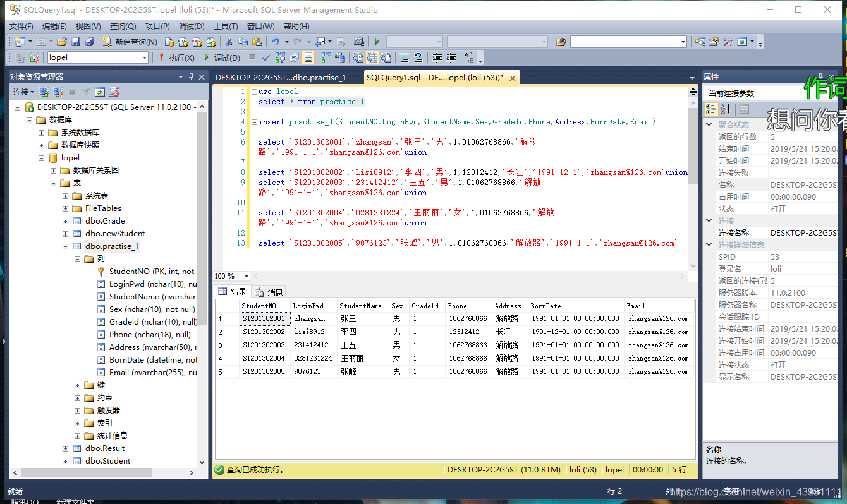
Task: Open the zoom level 100 % dropdown
Action: (x=247, y=276)
